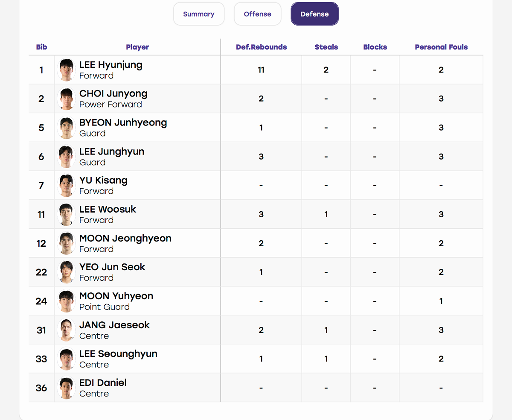
Task: Select MOON Jeonghyeon's 2 defensive rebounds cell
Action: point(261,243)
